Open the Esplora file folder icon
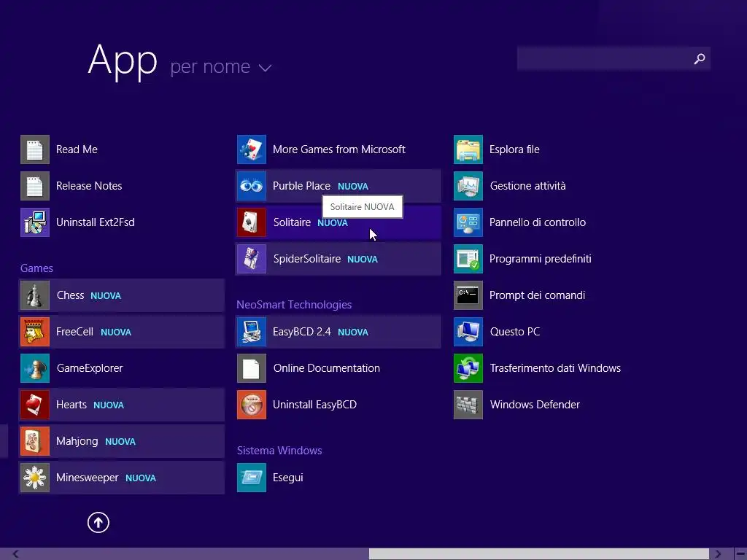Viewport: 747px width, 560px height. [468, 149]
